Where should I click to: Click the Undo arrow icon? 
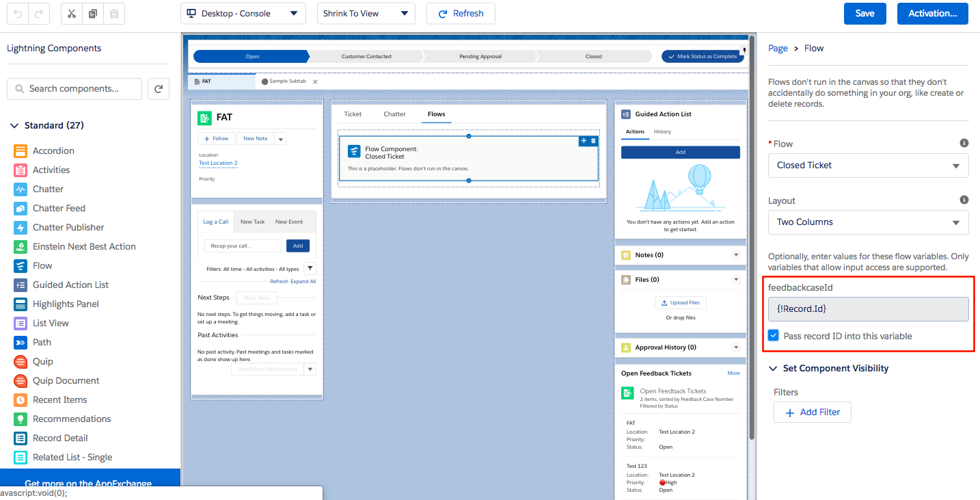coord(18,14)
